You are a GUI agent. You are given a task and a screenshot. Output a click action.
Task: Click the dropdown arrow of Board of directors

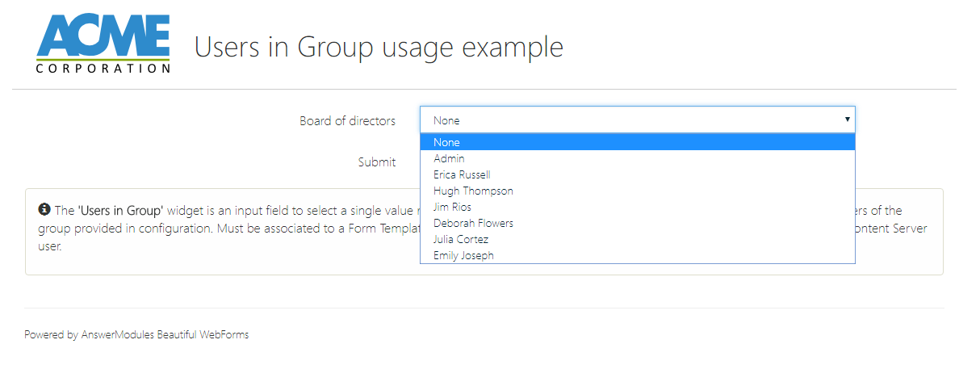(847, 120)
